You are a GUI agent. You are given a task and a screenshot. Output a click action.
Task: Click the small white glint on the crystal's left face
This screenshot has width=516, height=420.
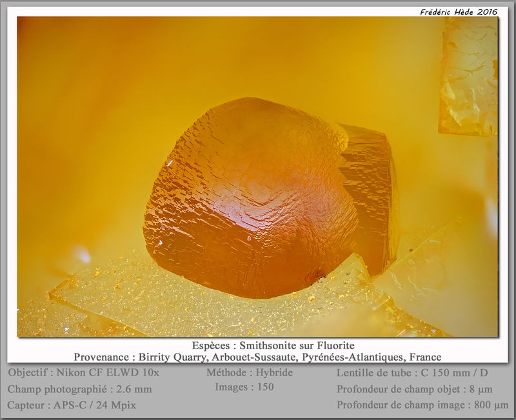tap(170, 163)
